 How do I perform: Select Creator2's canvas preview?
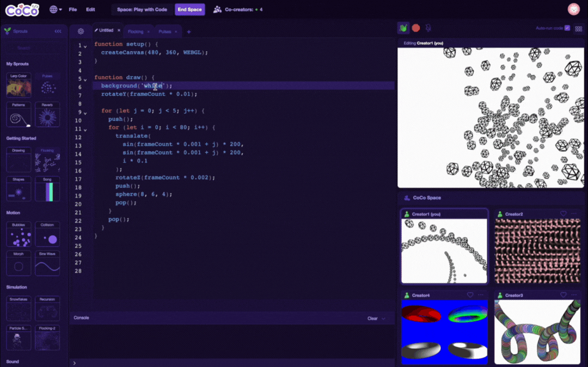click(537, 251)
